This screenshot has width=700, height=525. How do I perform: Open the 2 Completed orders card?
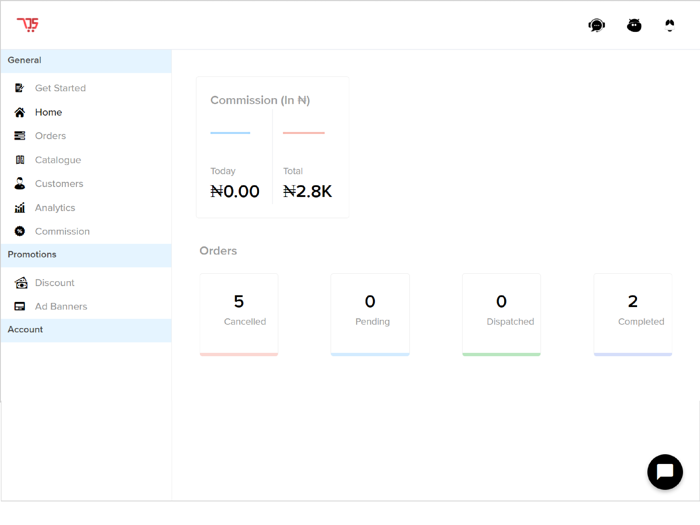[x=633, y=312]
